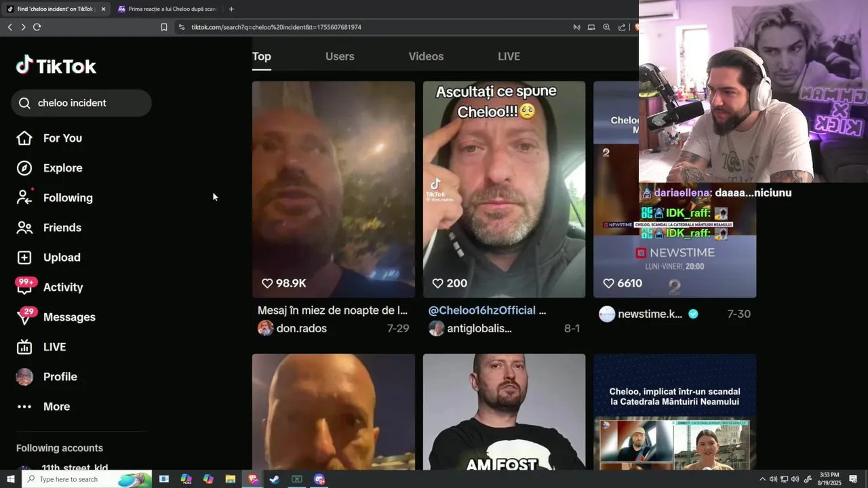The height and width of the screenshot is (488, 868).
Task: Click the TikTok logo
Action: [x=56, y=66]
